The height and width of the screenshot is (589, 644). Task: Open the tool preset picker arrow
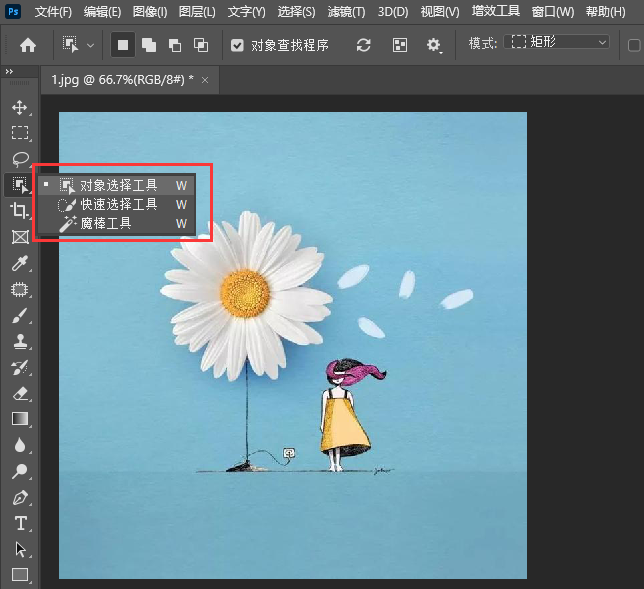point(91,45)
